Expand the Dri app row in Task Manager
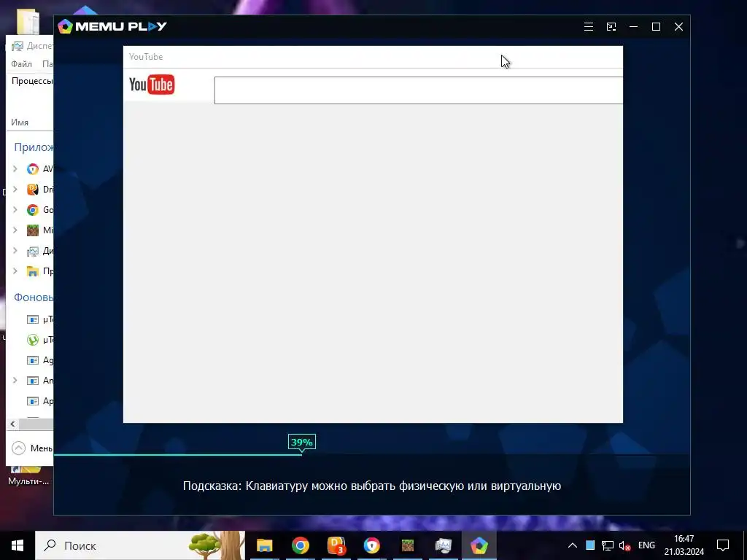Screen dimensions: 747x560 pos(15,189)
